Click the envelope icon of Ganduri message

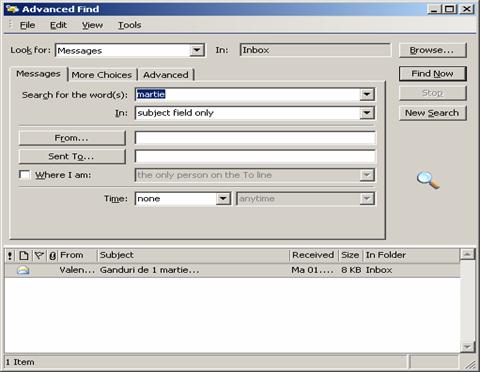click(23, 270)
